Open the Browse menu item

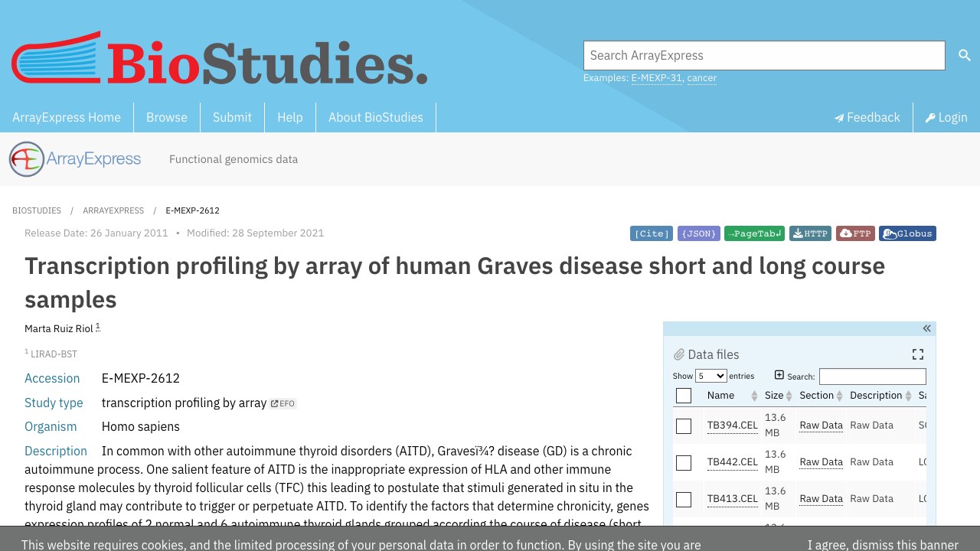click(x=167, y=117)
